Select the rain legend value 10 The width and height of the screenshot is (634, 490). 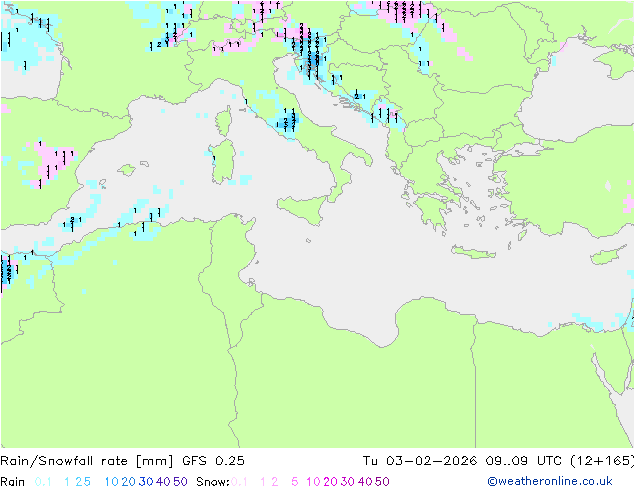pos(111,482)
